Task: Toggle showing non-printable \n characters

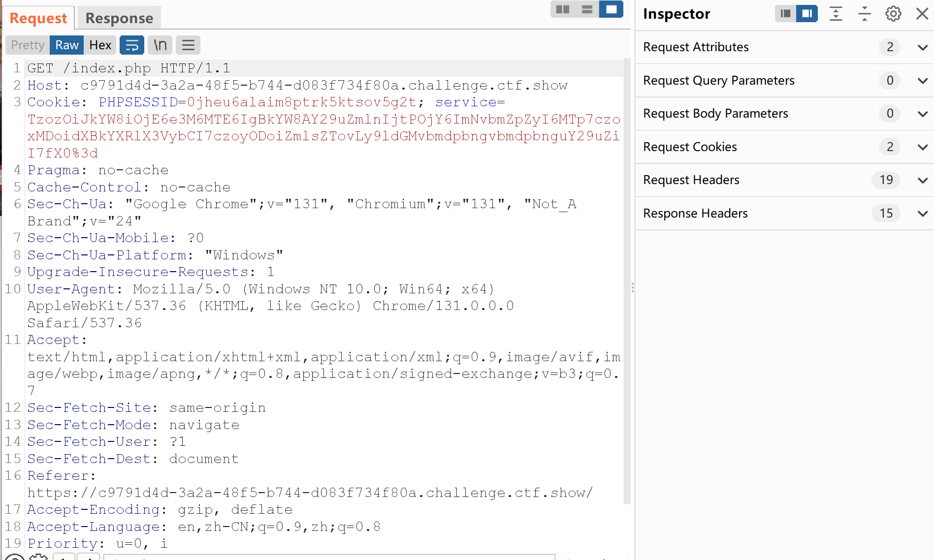Action: click(160, 45)
